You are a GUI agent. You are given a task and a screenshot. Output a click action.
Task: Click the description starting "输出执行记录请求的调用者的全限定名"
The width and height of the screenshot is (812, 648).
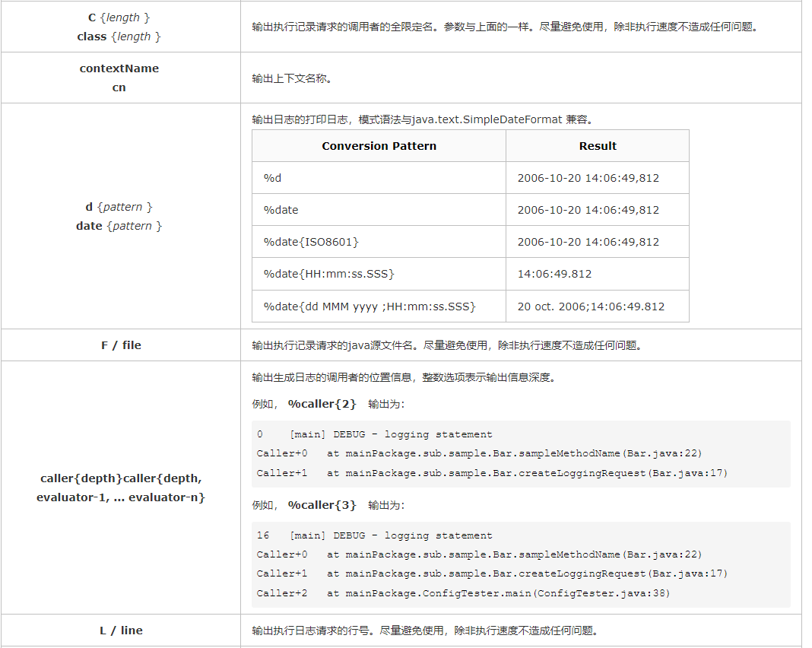click(x=506, y=27)
